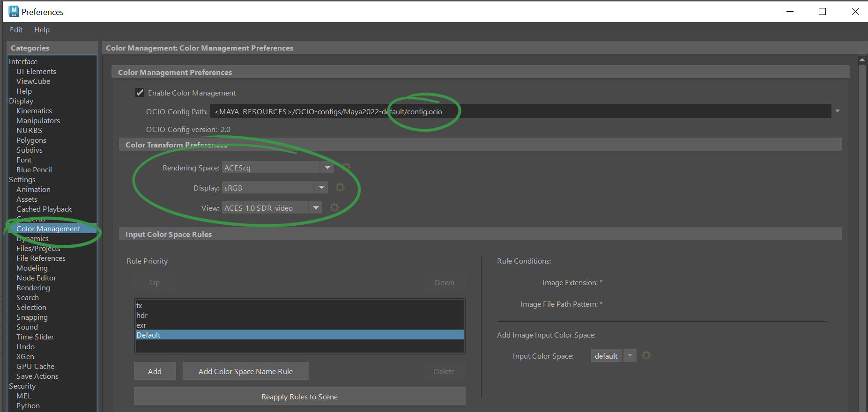Viewport: 868px width, 412px height.
Task: Select Font category
Action: pyautogui.click(x=24, y=160)
